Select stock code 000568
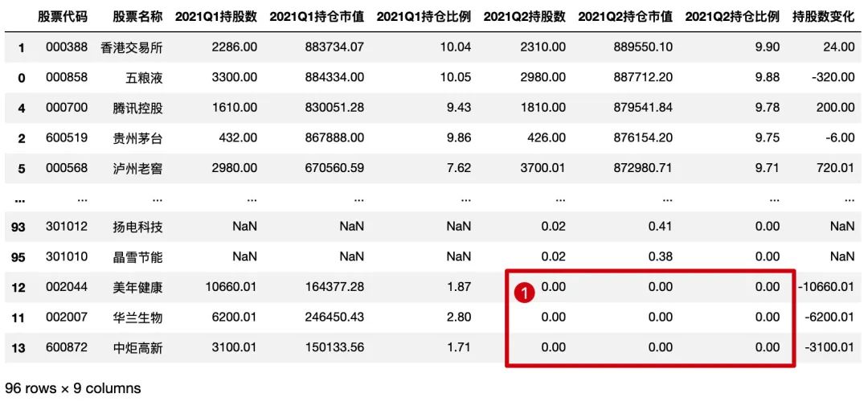 (x=67, y=168)
